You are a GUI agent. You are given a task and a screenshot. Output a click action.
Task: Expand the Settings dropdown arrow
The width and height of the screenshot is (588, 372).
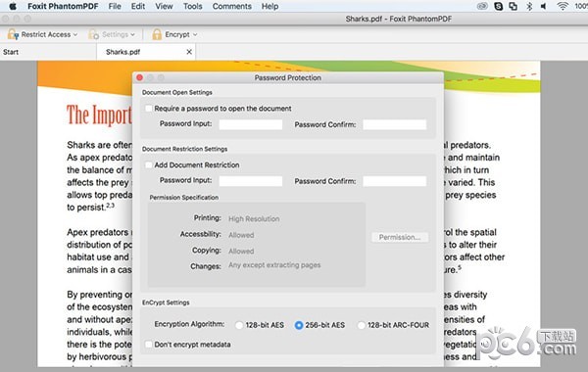(x=132, y=35)
